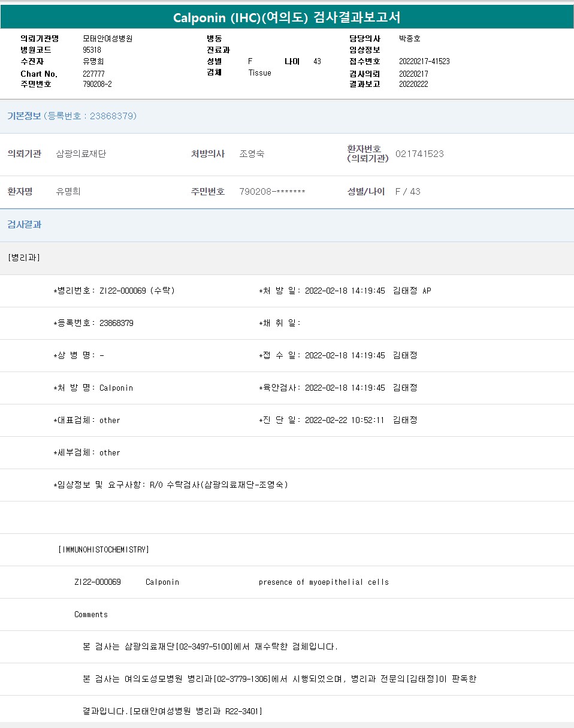The height and width of the screenshot is (728, 574).
Task: Select the 검사결과 section header
Action: click(x=25, y=225)
